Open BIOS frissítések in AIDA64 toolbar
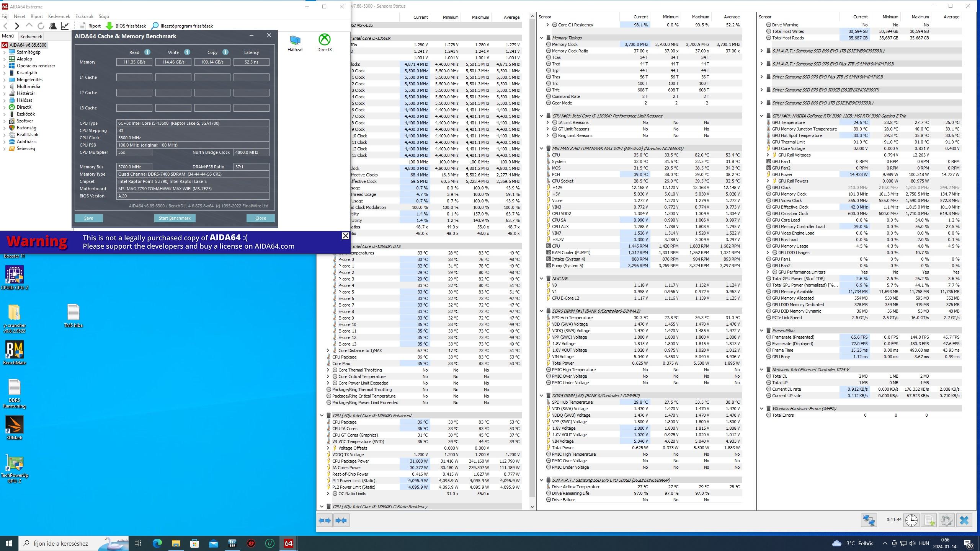 pos(126,26)
